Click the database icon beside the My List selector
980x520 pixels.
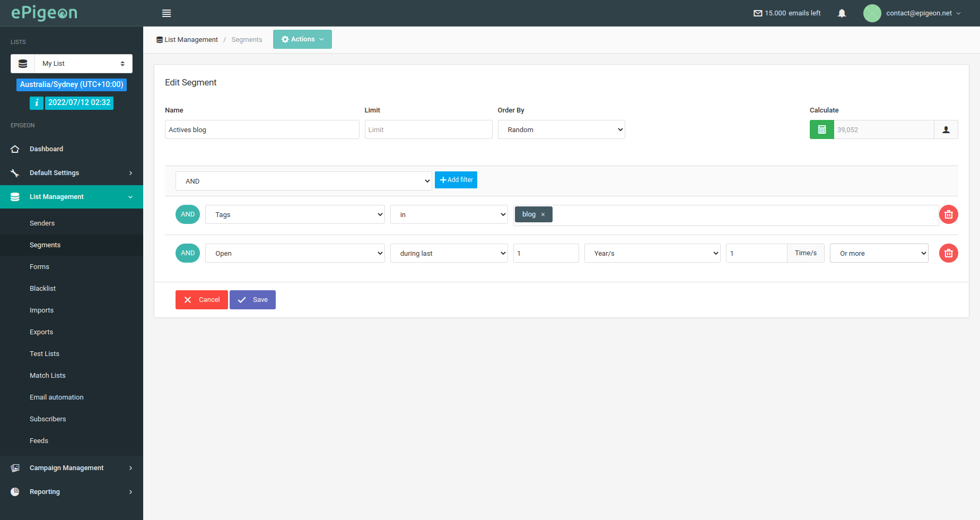point(22,63)
